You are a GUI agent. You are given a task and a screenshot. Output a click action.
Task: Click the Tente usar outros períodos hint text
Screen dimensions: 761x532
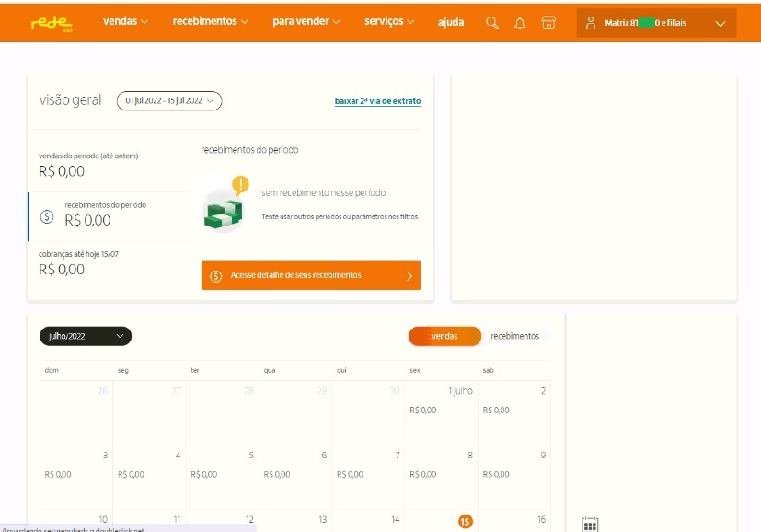[x=340, y=216]
